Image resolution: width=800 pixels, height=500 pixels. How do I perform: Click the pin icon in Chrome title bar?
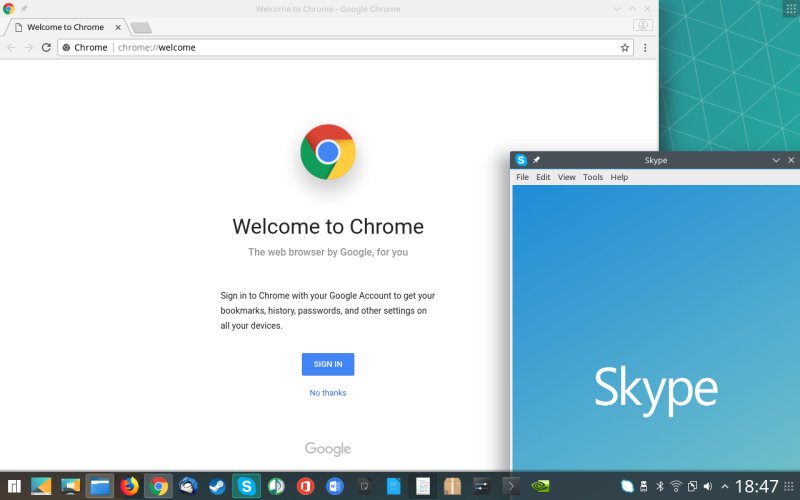coord(24,9)
